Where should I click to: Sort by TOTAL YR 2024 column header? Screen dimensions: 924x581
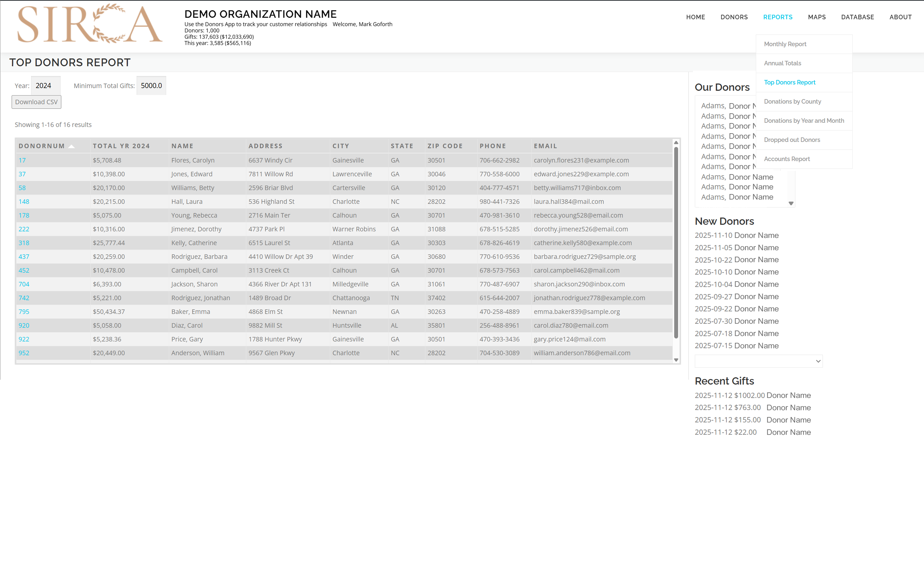pos(121,146)
